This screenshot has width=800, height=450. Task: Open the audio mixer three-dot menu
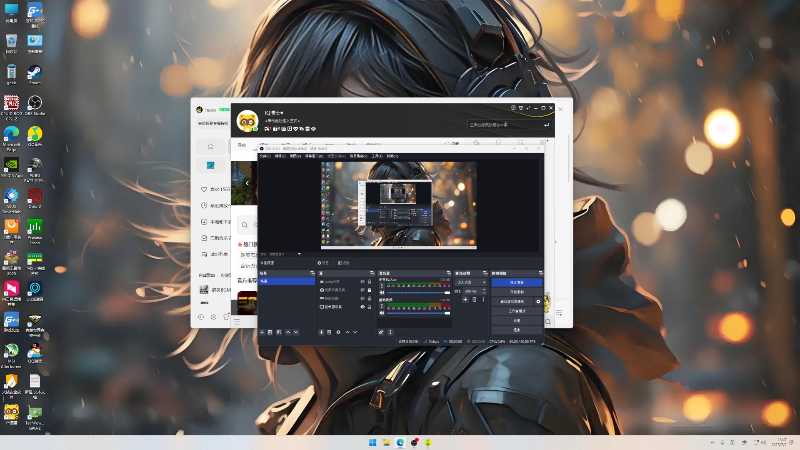click(390, 332)
